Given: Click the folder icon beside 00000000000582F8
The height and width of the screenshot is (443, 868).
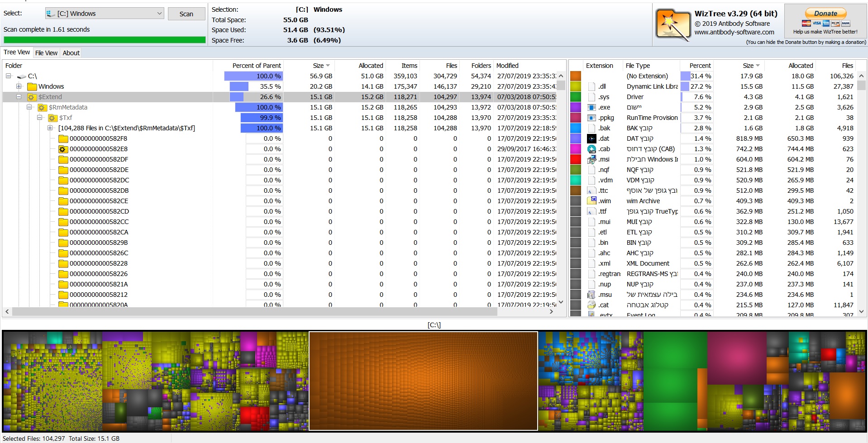Looking at the screenshot, I should click(x=63, y=138).
